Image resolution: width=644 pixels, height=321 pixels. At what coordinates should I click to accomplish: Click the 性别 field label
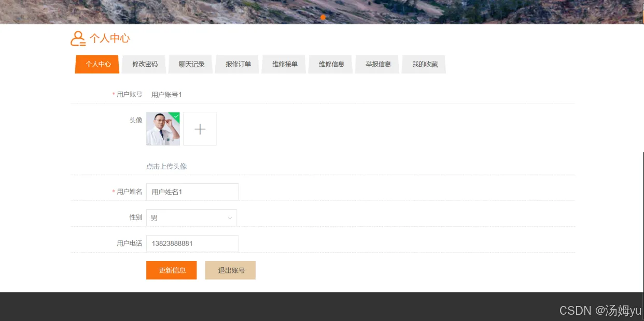pos(136,217)
